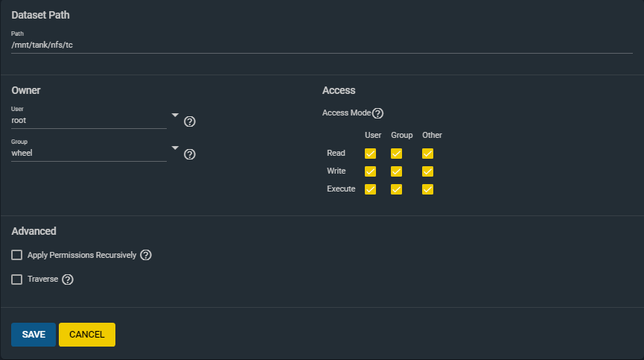Enable the Traverse checkbox
644x360 pixels.
point(17,280)
